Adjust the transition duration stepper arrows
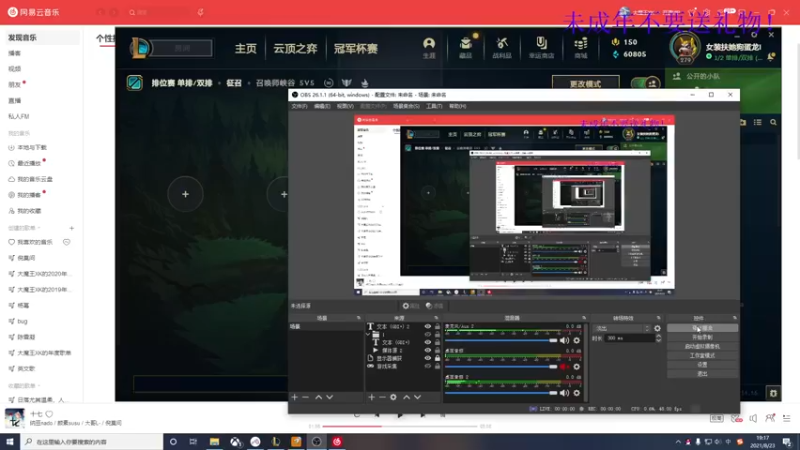 (x=658, y=338)
